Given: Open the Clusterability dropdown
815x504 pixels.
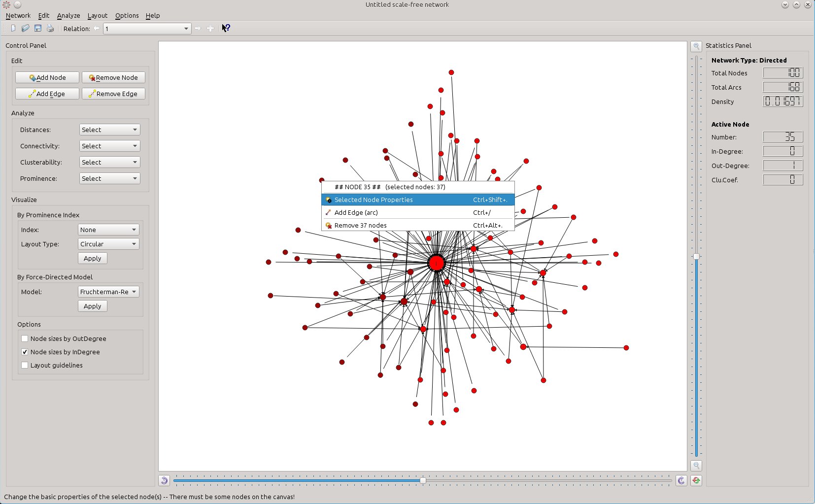Looking at the screenshot, I should point(109,162).
